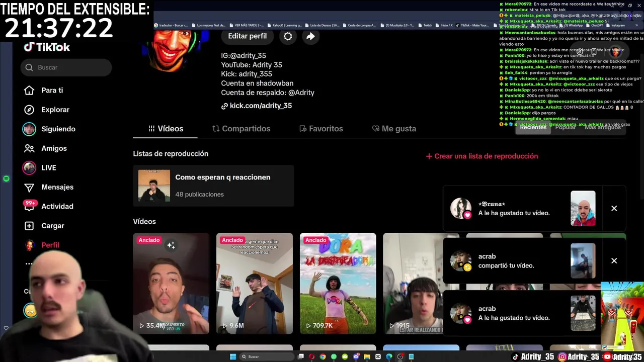Click the TikTok Buscar search field

click(66, 67)
